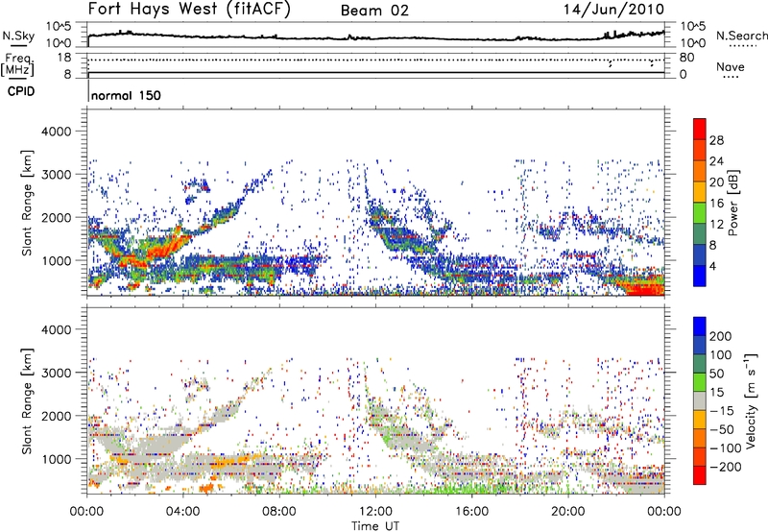This screenshot has height=532, width=768.
Task: Pick the yellow 16–20 dB Power color segment
Action: 700,191
